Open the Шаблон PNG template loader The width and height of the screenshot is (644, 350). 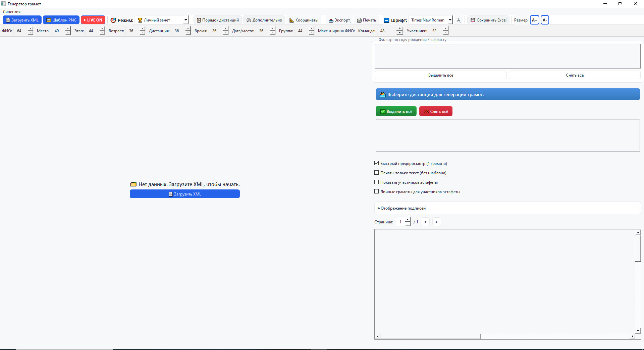[x=61, y=20]
